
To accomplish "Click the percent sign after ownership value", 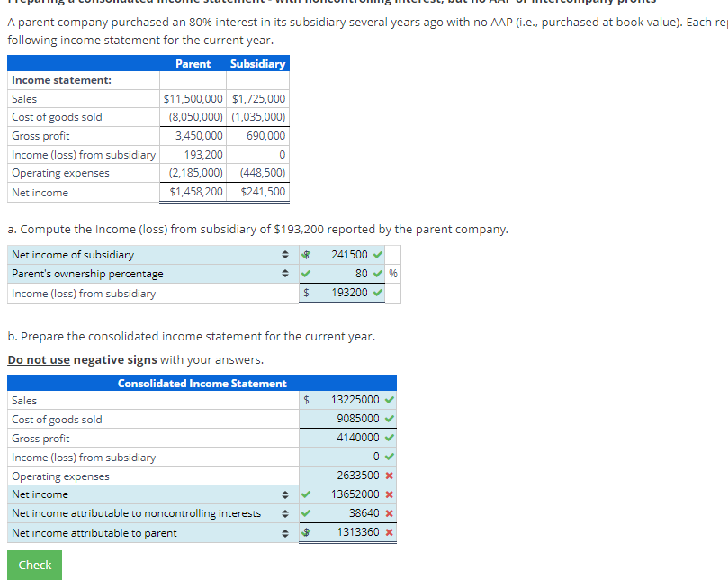I will point(392,273).
